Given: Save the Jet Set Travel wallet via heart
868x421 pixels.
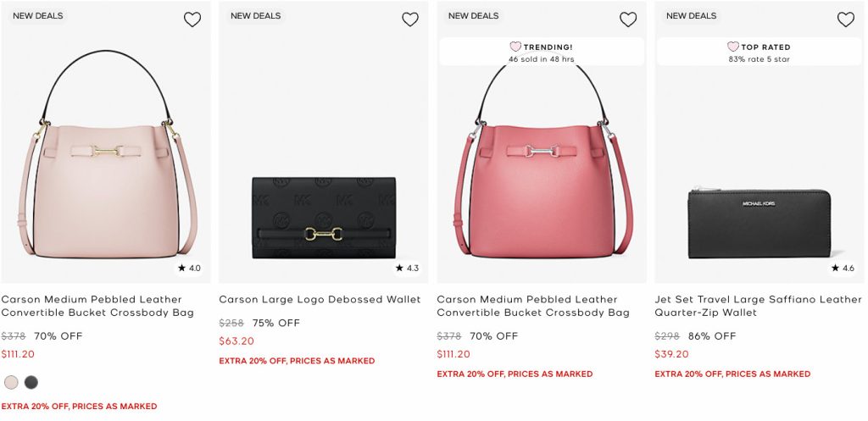Looking at the screenshot, I should pyautogui.click(x=846, y=19).
